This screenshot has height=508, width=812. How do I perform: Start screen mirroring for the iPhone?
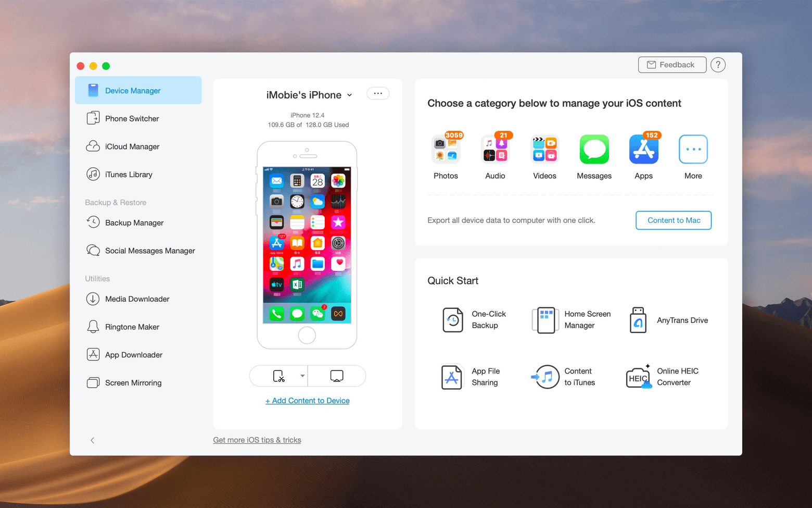[337, 376]
